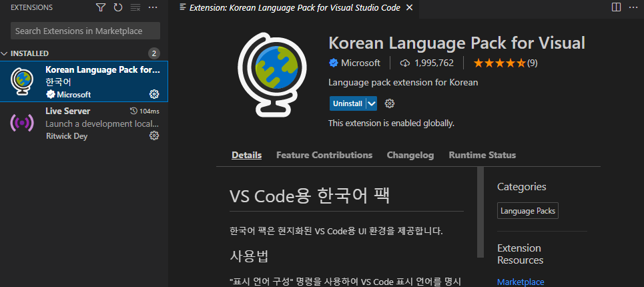Switch to the Feature Contributions tab

324,156
